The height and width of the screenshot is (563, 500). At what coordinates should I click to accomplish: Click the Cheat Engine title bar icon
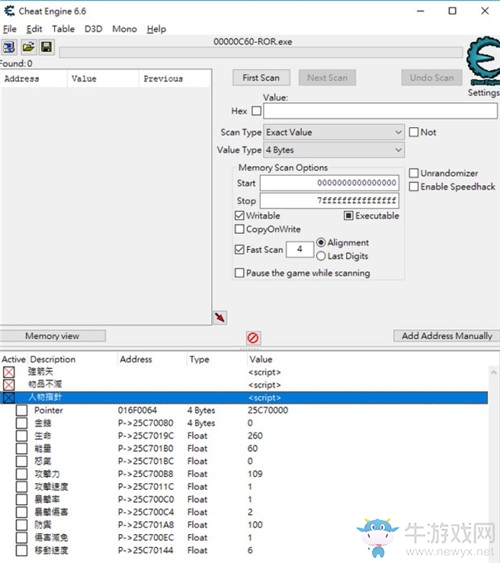pos(9,11)
